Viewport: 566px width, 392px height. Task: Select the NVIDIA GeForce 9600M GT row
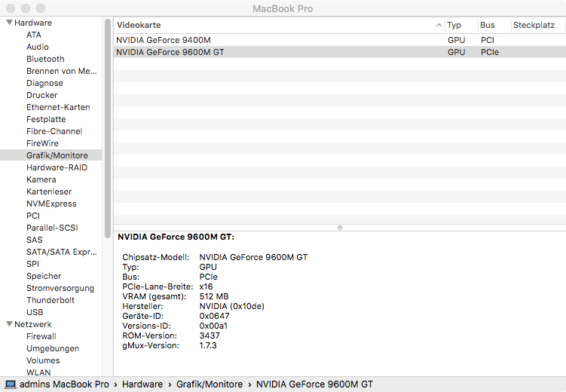click(x=340, y=52)
